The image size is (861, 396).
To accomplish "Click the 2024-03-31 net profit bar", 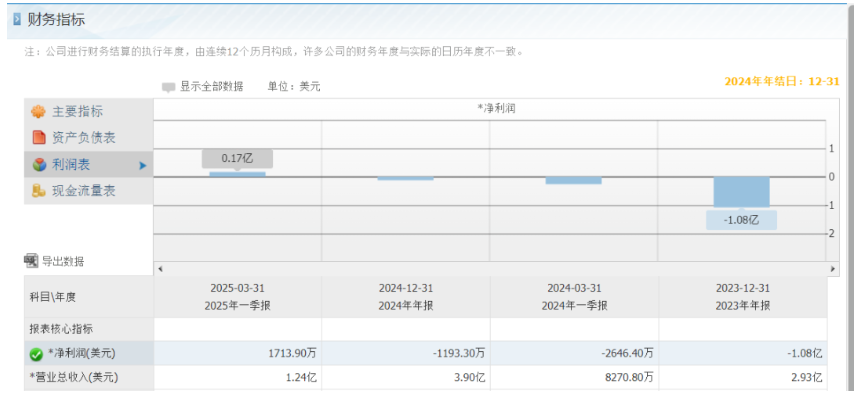I will click(574, 180).
